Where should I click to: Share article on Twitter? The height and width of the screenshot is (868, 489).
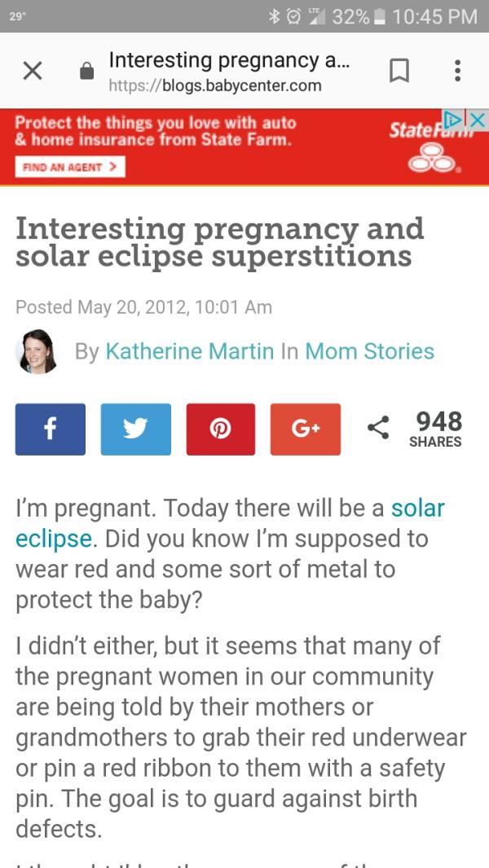[135, 429]
